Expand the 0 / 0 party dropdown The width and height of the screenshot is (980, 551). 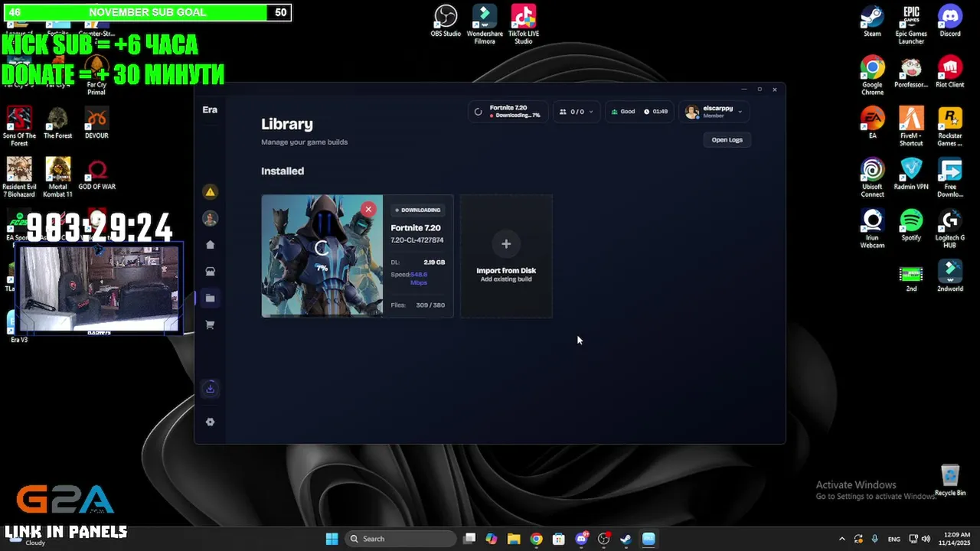click(577, 112)
